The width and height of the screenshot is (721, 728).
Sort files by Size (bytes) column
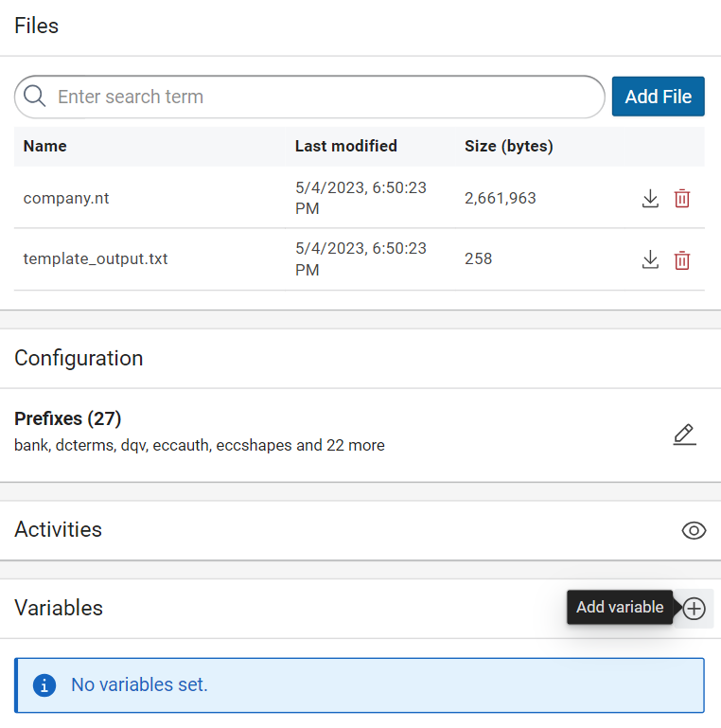[508, 146]
